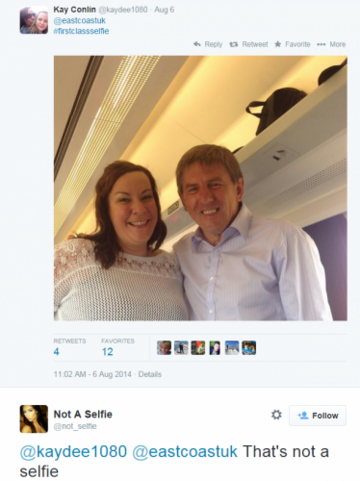This screenshot has height=481, width=360.
Task: Open the @eastcoastuk mention in Kay's tweet
Action: pos(80,20)
